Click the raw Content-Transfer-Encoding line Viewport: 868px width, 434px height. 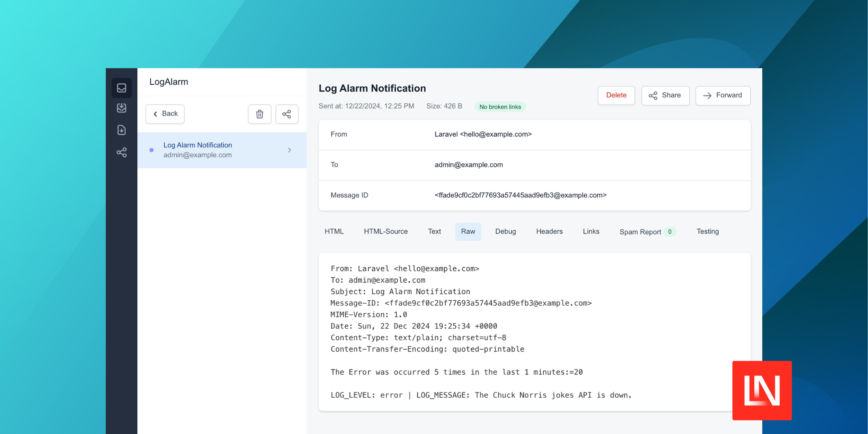(427, 349)
